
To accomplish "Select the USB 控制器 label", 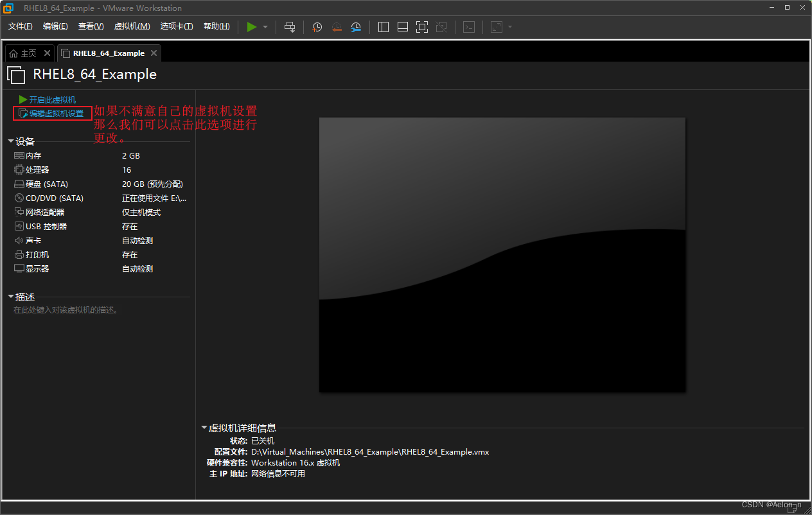I will pyautogui.click(x=46, y=226).
